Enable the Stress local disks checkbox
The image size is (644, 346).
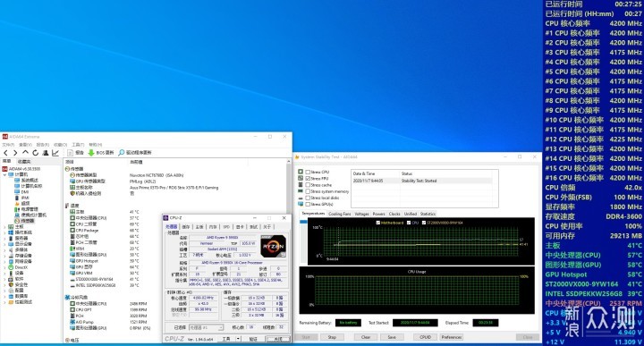point(308,198)
